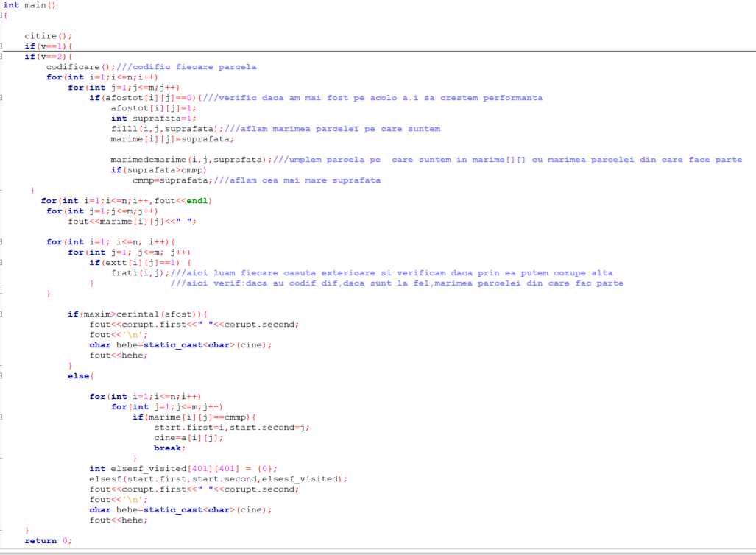Click the 'cmmp=suprafata;' assignment

(172, 180)
